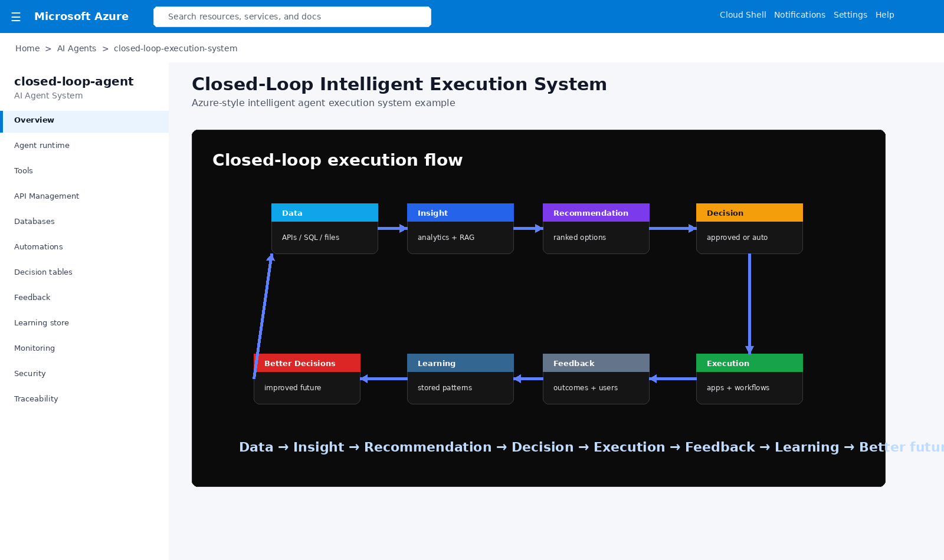Image resolution: width=944 pixels, height=560 pixels.
Task: Open Notifications
Action: (799, 15)
